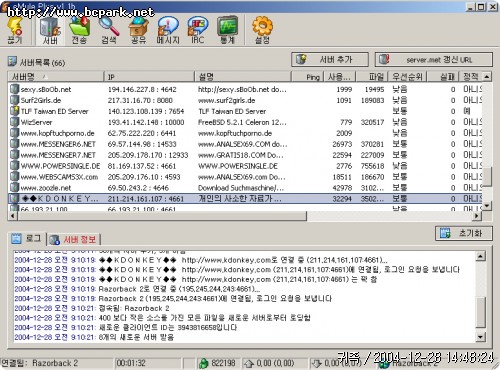This screenshot has height=370, width=500.
Task: Click the status bar users count icon
Action: pyautogui.click(x=203, y=363)
